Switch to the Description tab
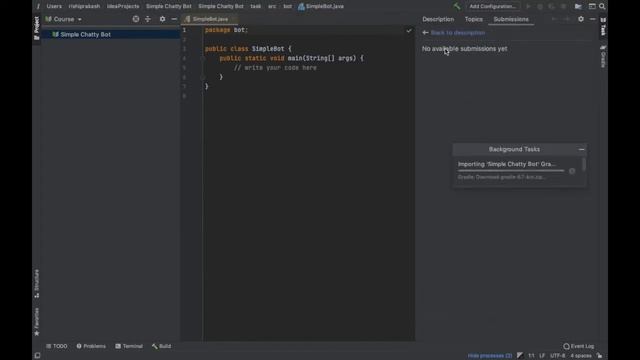 pos(438,19)
